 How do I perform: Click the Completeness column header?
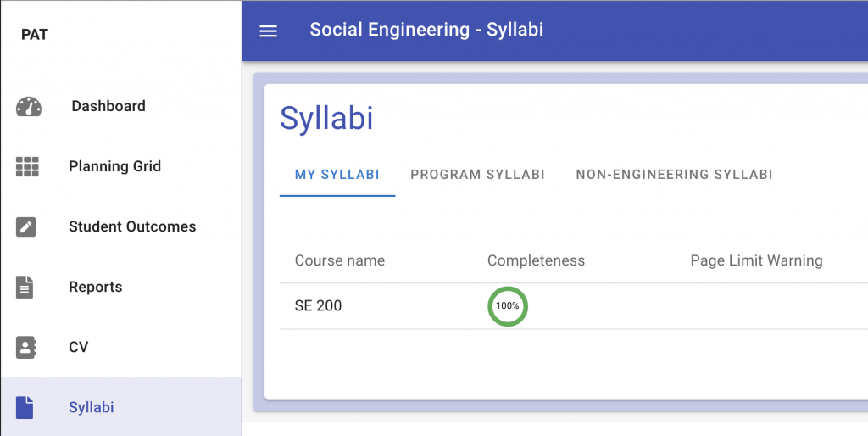tap(536, 260)
